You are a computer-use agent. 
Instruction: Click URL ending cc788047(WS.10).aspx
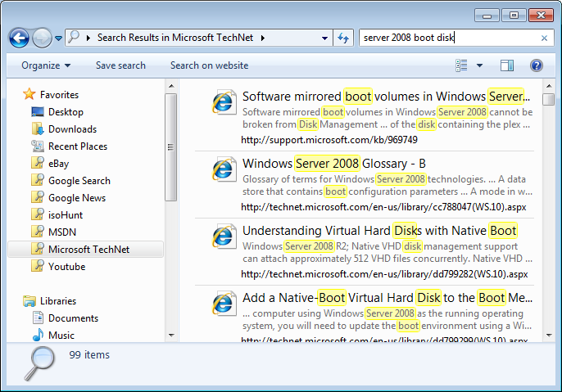pyautogui.click(x=383, y=207)
